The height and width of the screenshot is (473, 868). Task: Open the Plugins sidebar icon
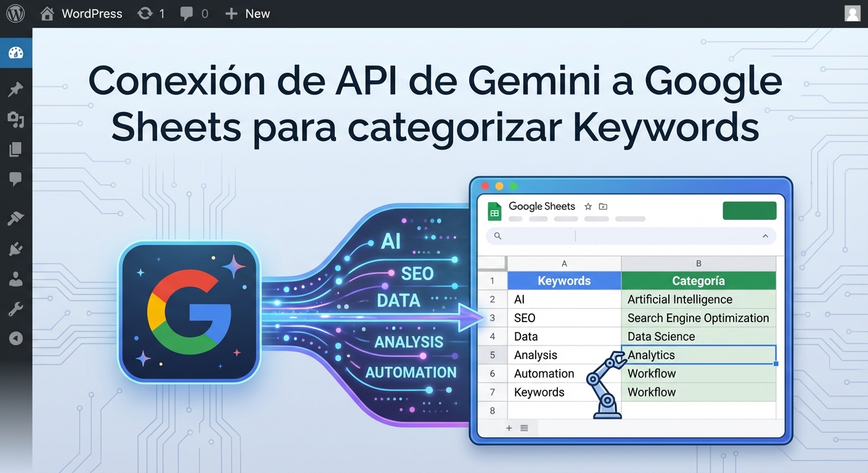click(x=15, y=249)
